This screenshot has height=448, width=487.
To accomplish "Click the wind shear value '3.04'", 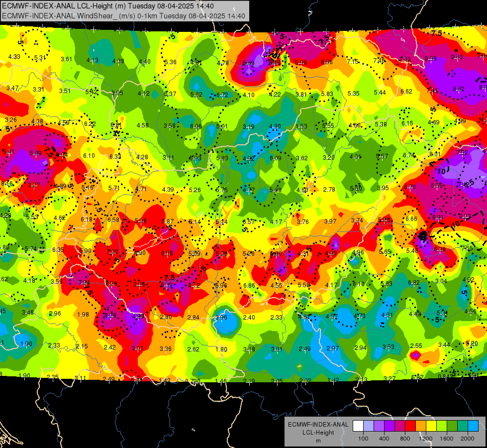I will 441,281.
